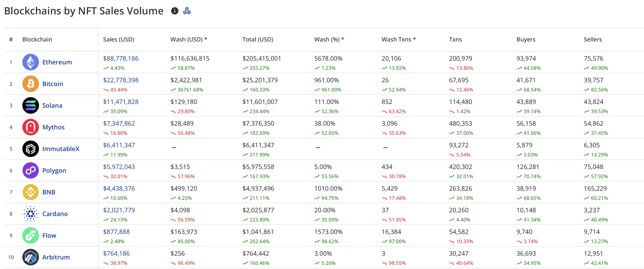Sort by the Wash Txns column header
This screenshot has width=644, height=269.
pyautogui.click(x=399, y=39)
